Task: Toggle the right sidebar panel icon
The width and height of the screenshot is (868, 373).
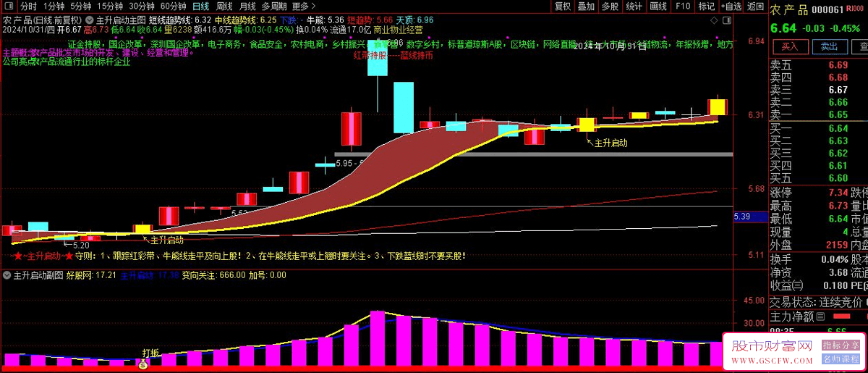Action: (x=727, y=20)
